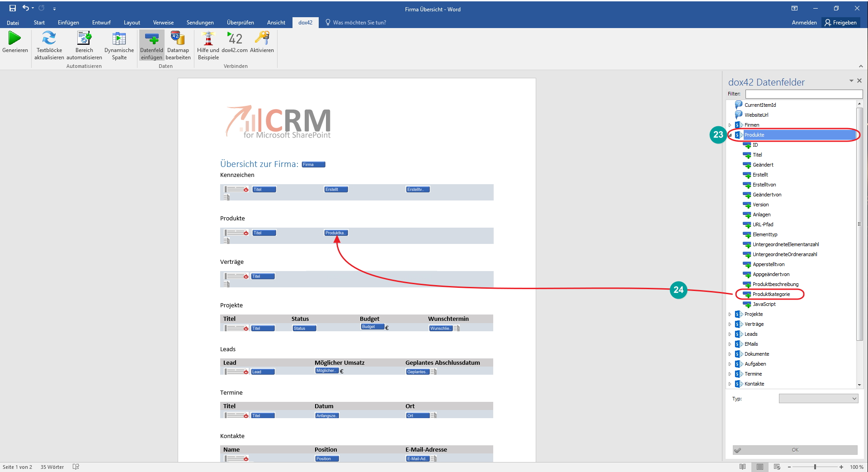Screen dimensions: 868x472
Task: Click the Firma data field in heading
Action: [313, 165]
